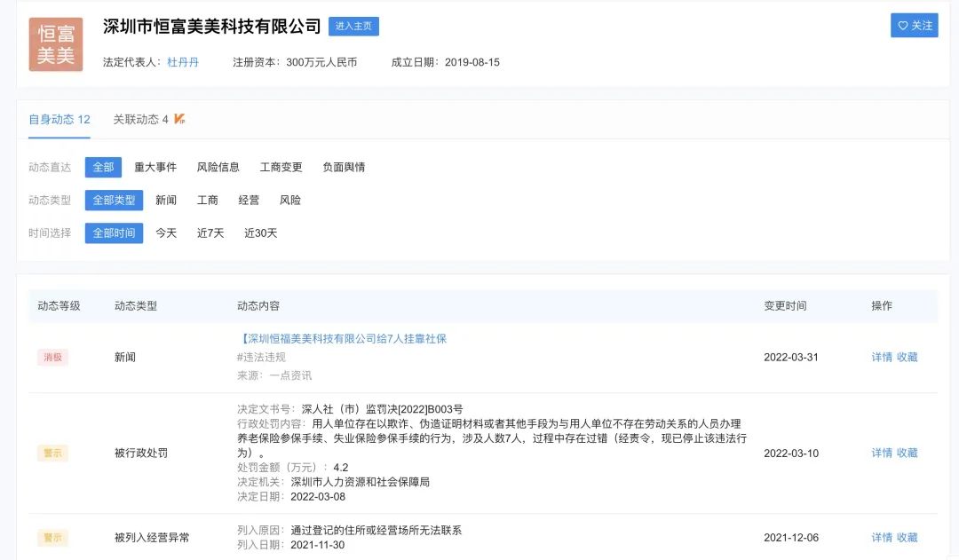Viewport: 959px width, 560px height.
Task: Click the 决定文书号 document number text
Action: click(350, 409)
